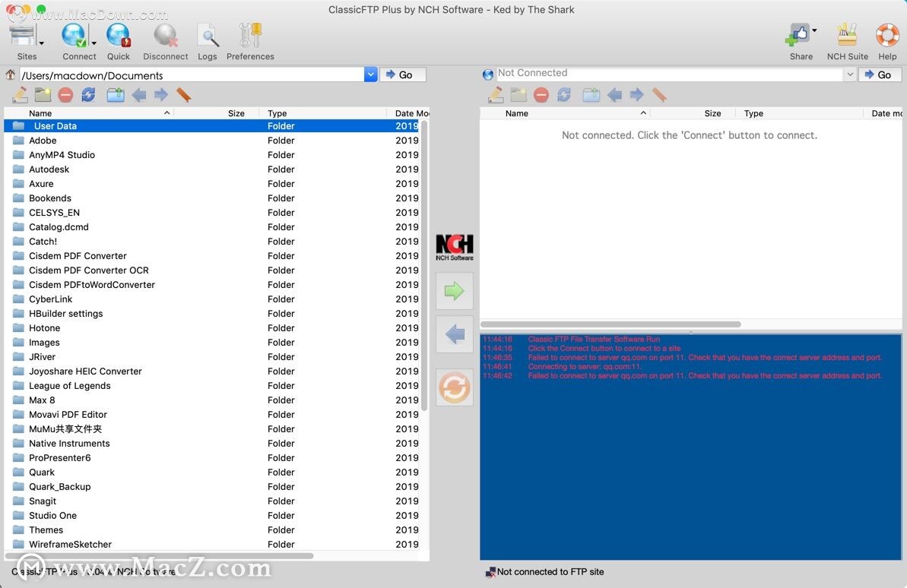Expand the Sites dropdown arrow

pos(42,43)
